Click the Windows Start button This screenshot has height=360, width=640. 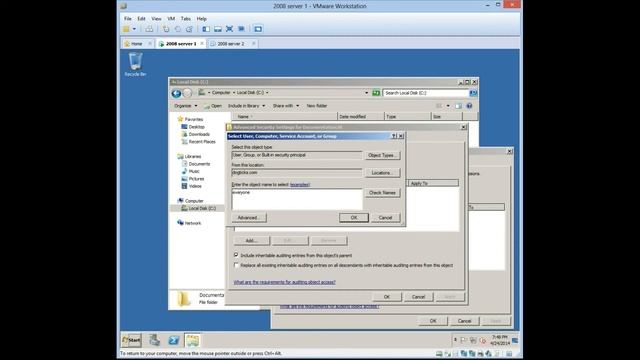(x=131, y=340)
